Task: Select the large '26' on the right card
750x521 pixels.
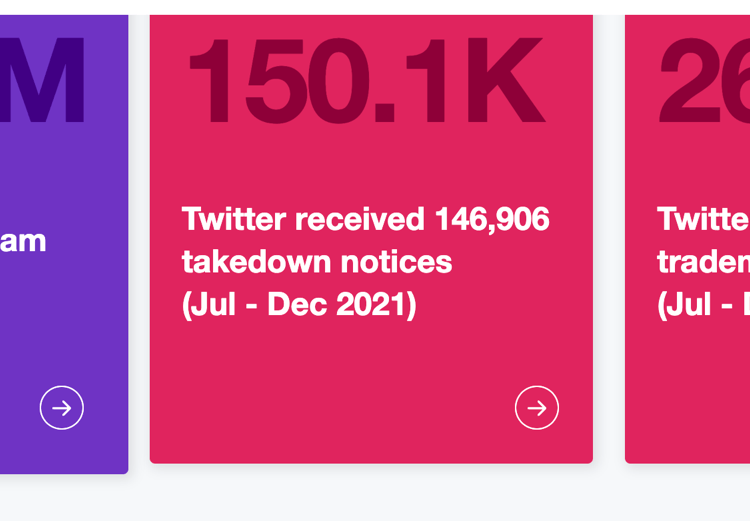Action: coord(704,79)
